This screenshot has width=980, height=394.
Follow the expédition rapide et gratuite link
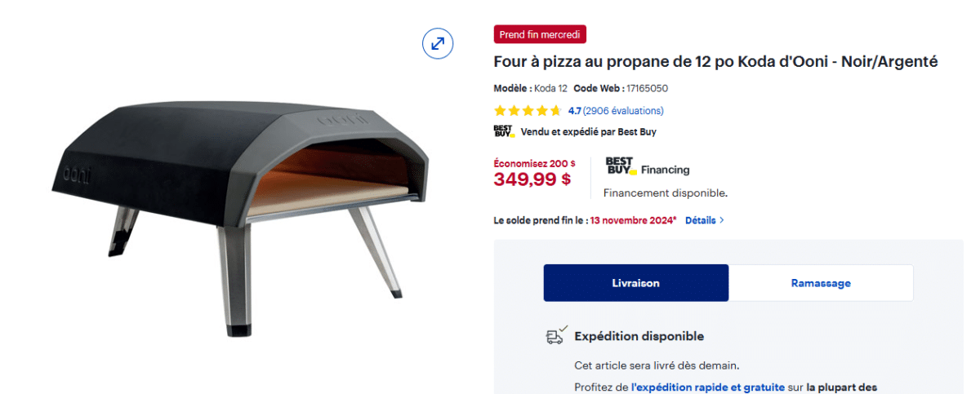706,387
